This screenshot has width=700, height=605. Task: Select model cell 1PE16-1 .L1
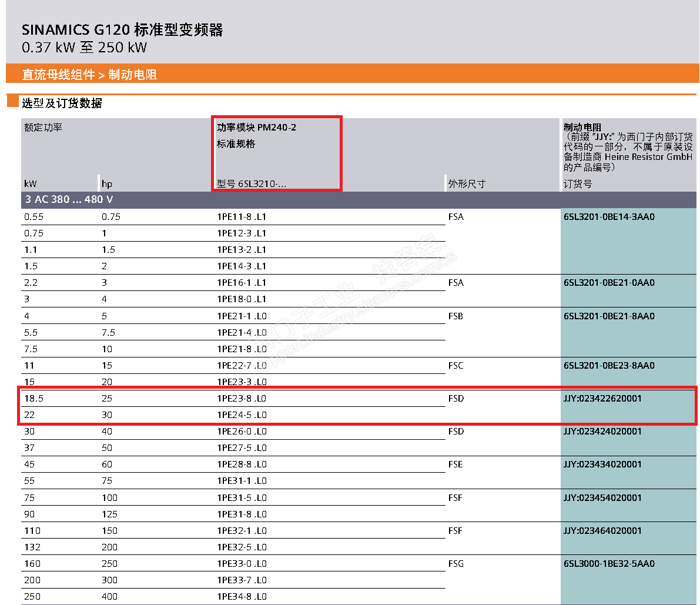tap(242, 283)
